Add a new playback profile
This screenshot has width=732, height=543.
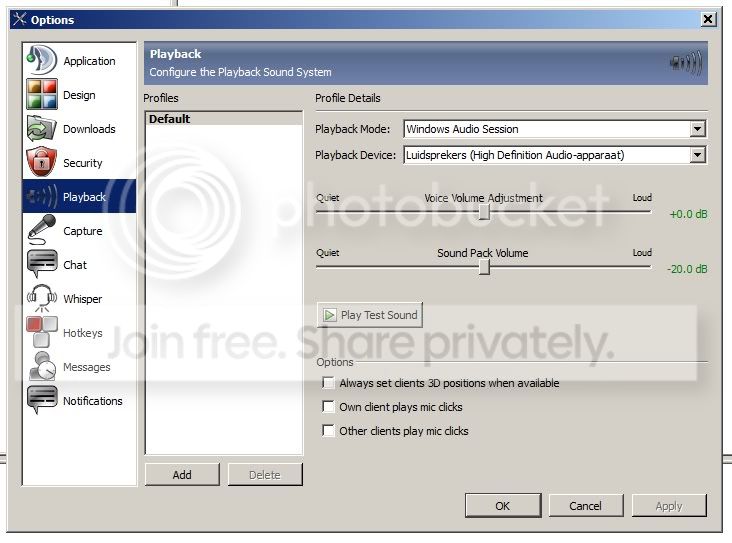(x=182, y=474)
